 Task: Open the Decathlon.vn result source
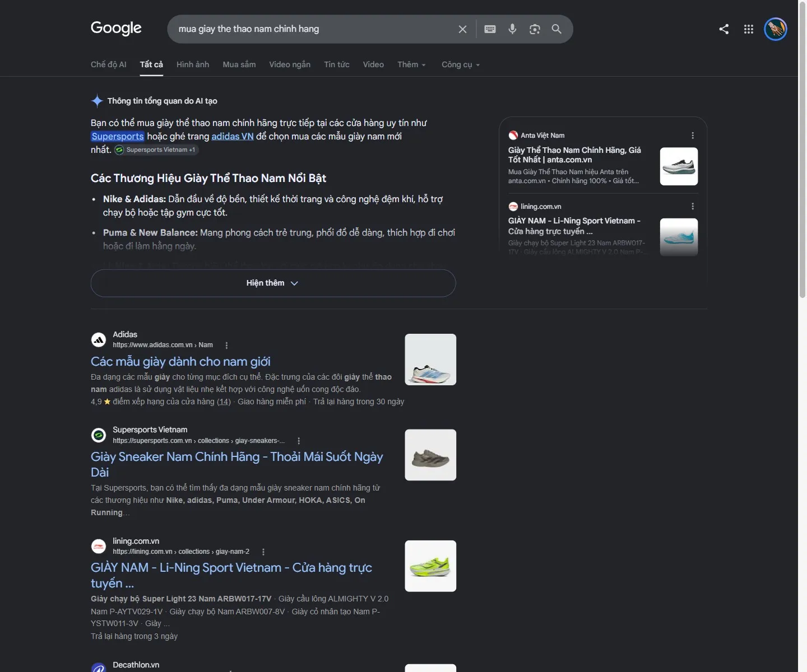[136, 665]
